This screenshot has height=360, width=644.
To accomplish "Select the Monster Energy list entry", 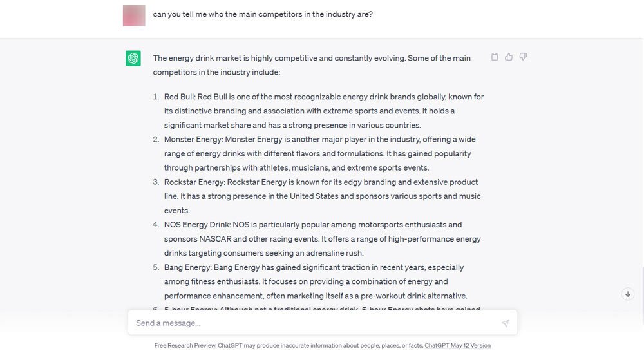I will pyautogui.click(x=319, y=153).
